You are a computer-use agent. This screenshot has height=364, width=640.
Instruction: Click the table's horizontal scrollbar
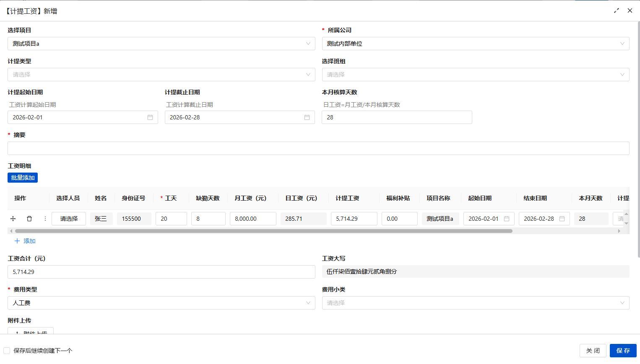coord(263,231)
